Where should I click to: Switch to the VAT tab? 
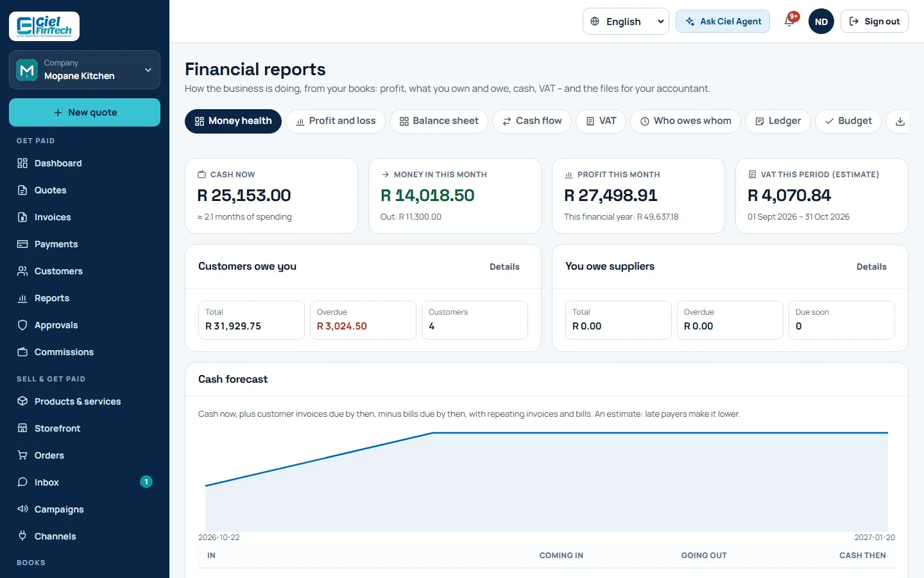click(x=601, y=121)
